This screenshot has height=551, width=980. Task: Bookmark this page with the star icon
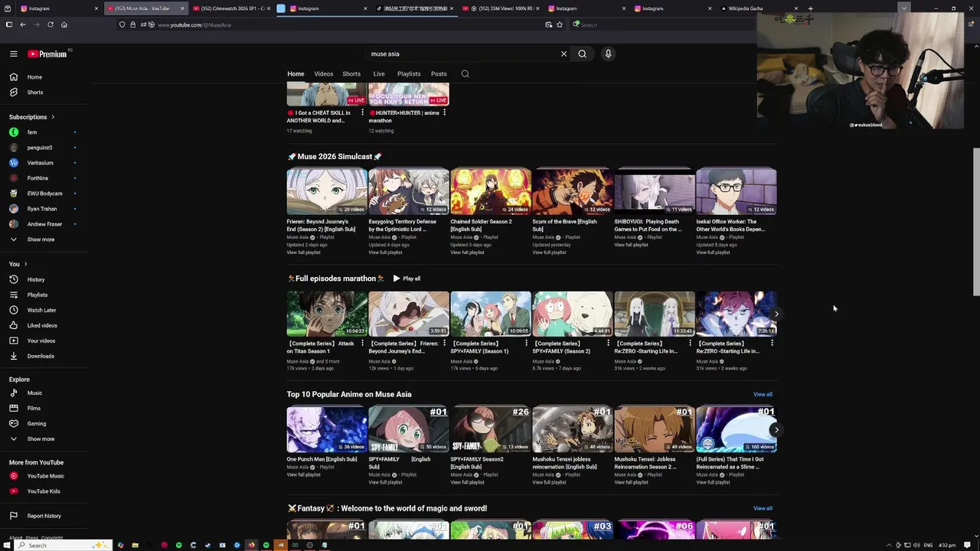tap(560, 24)
